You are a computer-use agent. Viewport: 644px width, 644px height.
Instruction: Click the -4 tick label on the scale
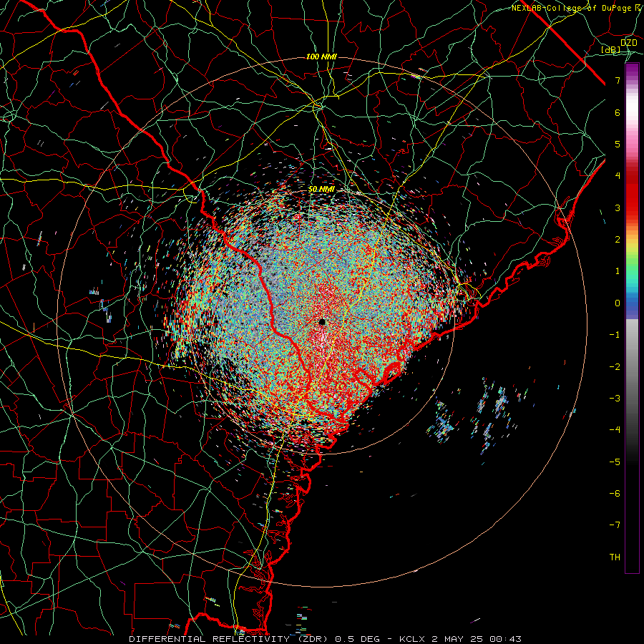coord(615,430)
